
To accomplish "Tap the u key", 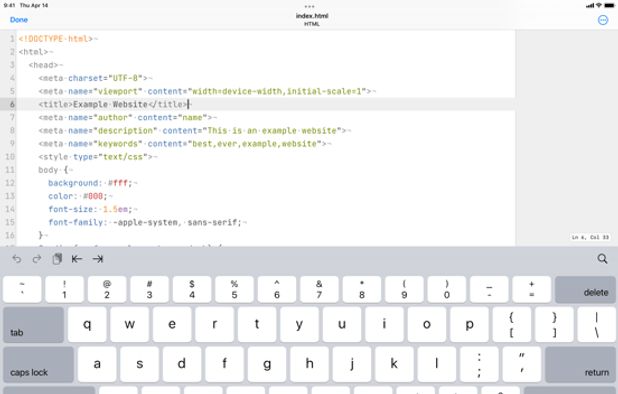I will 342,325.
